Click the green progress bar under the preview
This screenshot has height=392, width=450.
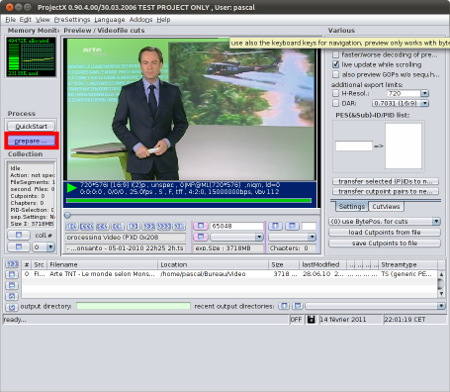[189, 201]
